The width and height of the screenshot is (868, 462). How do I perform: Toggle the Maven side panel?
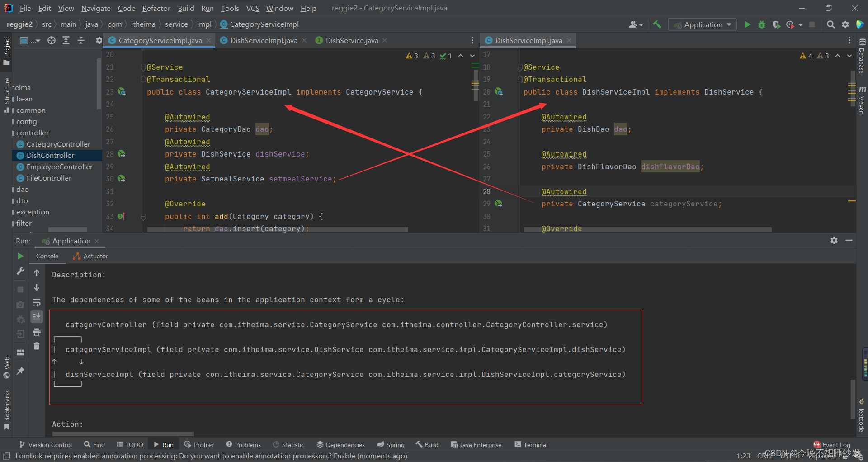[x=862, y=100]
